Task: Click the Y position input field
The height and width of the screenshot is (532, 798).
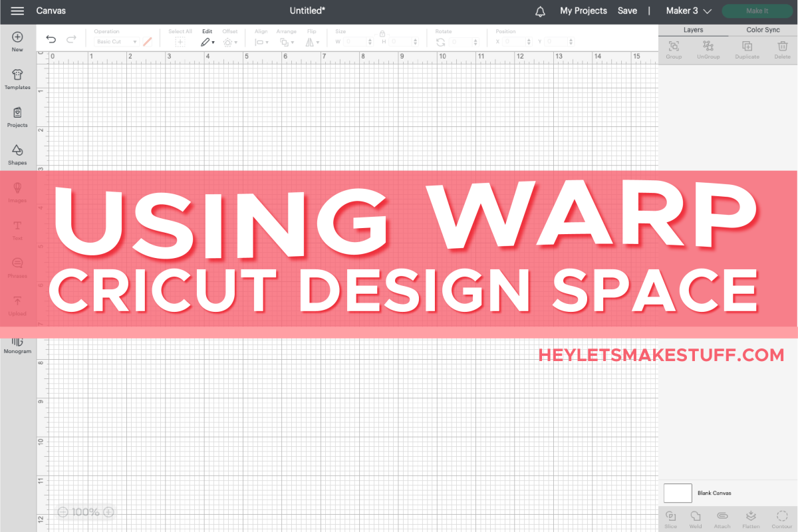Action: [559, 41]
